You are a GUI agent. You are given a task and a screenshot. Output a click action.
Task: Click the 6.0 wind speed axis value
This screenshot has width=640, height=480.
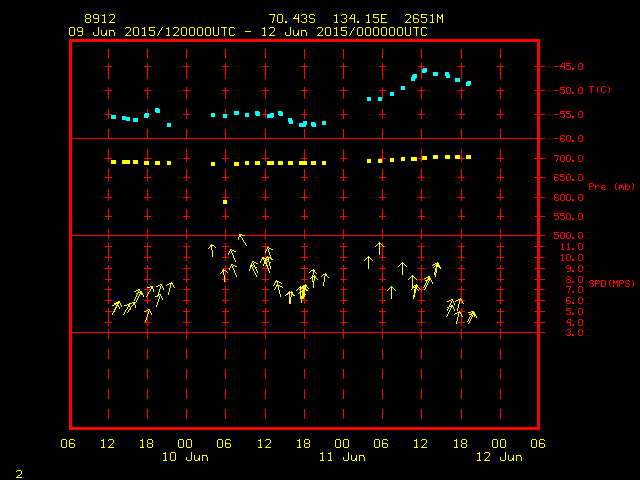tap(574, 301)
